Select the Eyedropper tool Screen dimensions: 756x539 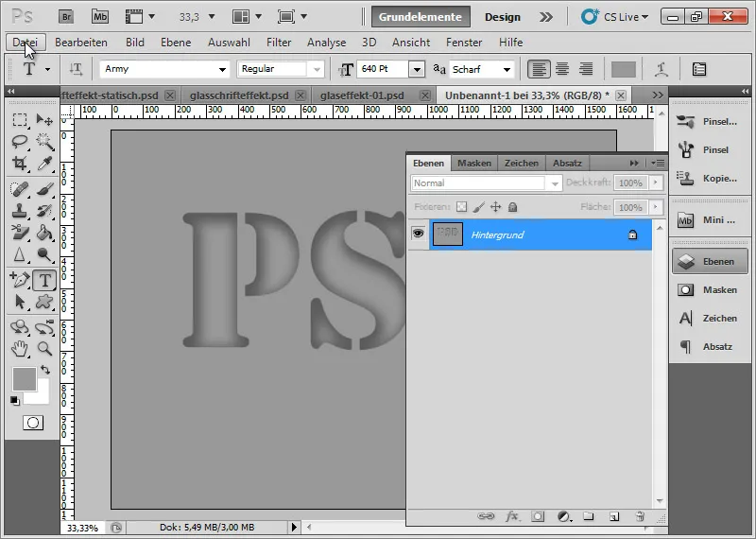[44, 164]
